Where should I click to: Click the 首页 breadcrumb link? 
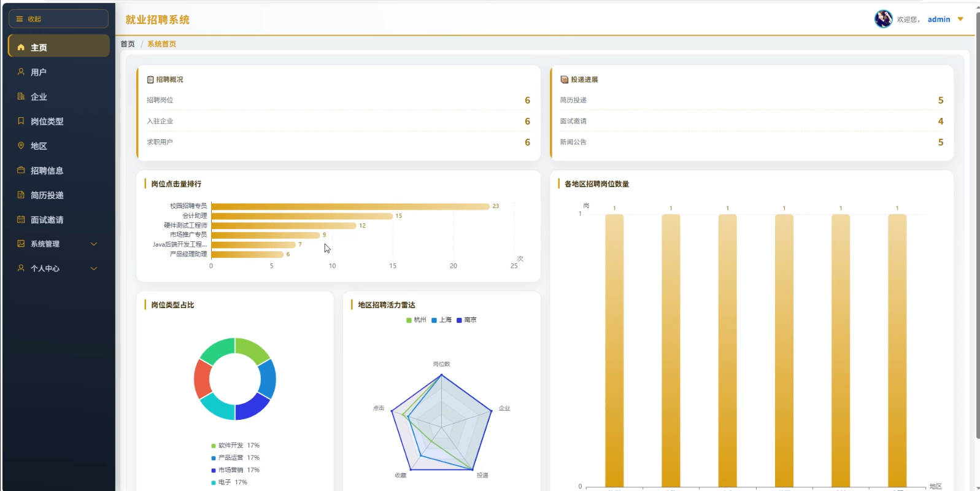128,44
